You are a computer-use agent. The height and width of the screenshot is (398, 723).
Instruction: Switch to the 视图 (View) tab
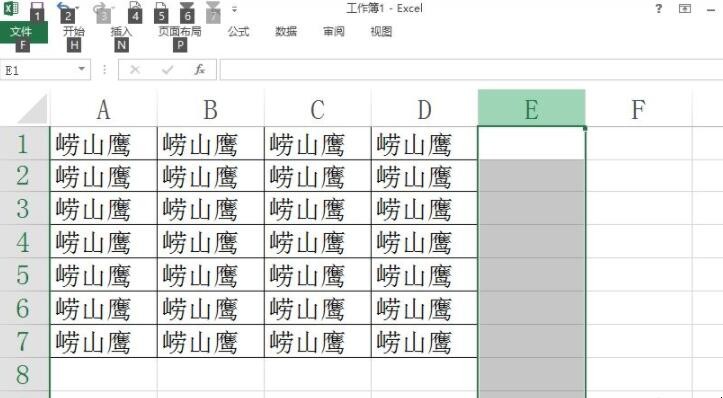point(381,31)
